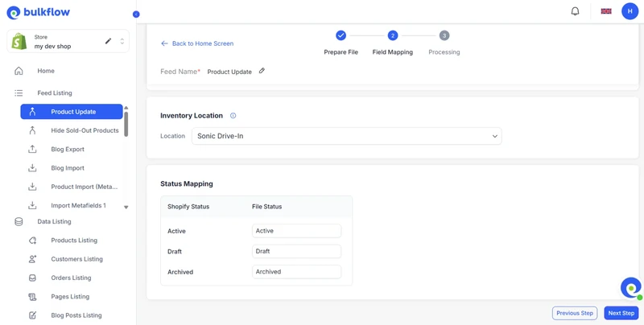
Task: Click the Blog Export upload icon
Action: [x=32, y=150]
